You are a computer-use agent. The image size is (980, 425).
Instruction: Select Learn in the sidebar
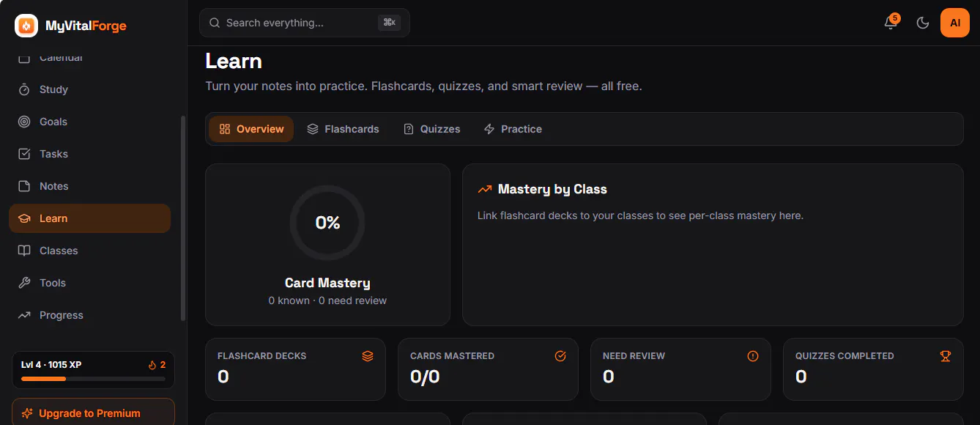89,218
